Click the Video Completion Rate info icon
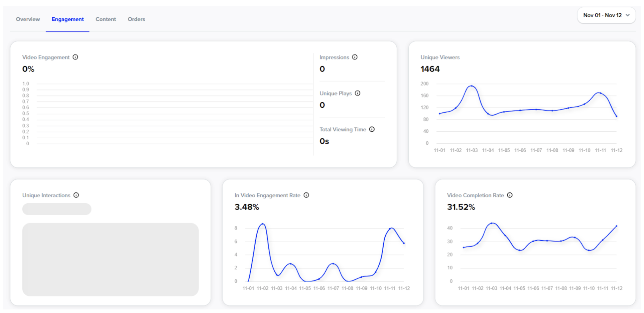 coord(510,195)
